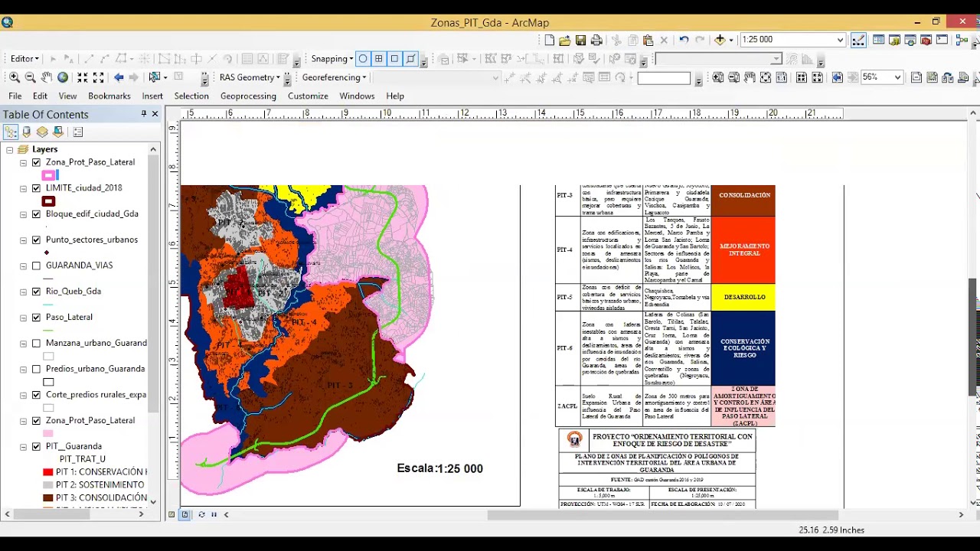Viewport: 980px width, 551px height.
Task: Select the Zoom In tool
Action: pyautogui.click(x=14, y=77)
